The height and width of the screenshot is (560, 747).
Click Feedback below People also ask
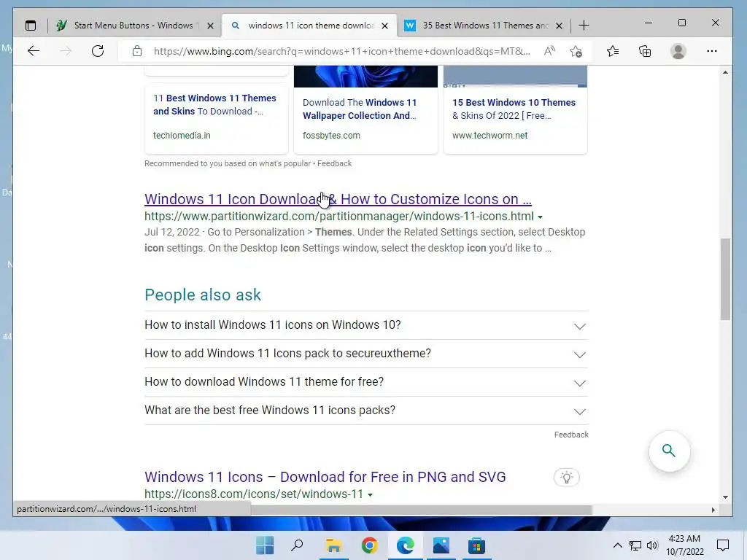click(571, 435)
